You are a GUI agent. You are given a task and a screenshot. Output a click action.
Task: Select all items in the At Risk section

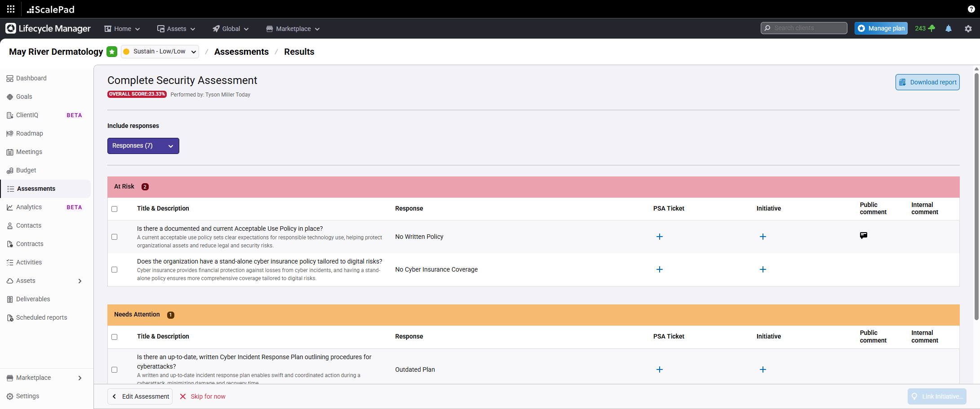tap(115, 209)
